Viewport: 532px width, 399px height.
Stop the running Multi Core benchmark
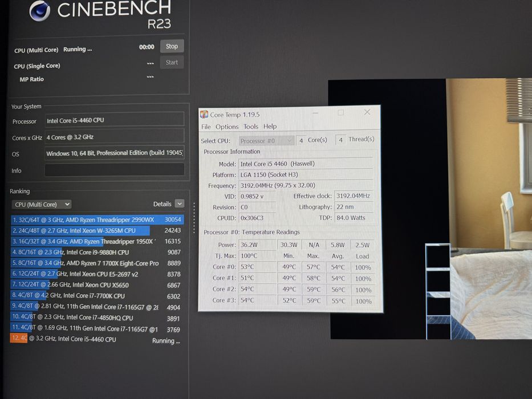tap(172, 46)
